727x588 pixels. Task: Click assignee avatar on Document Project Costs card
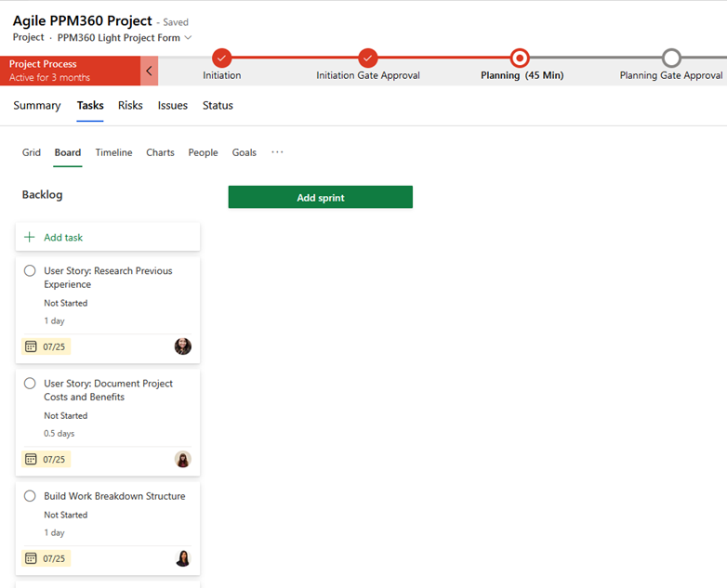(182, 459)
